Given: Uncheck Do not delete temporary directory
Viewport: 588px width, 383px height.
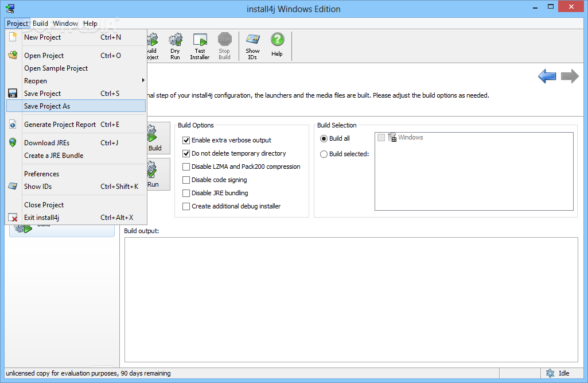Looking at the screenshot, I should 186,153.
